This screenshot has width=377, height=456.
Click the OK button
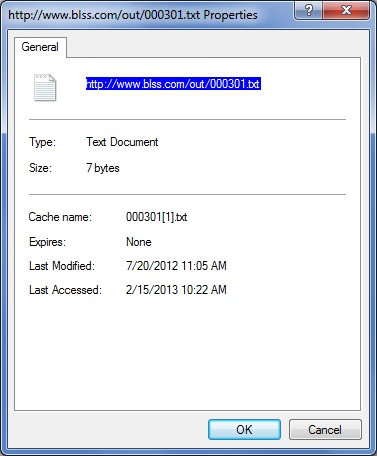244,429
